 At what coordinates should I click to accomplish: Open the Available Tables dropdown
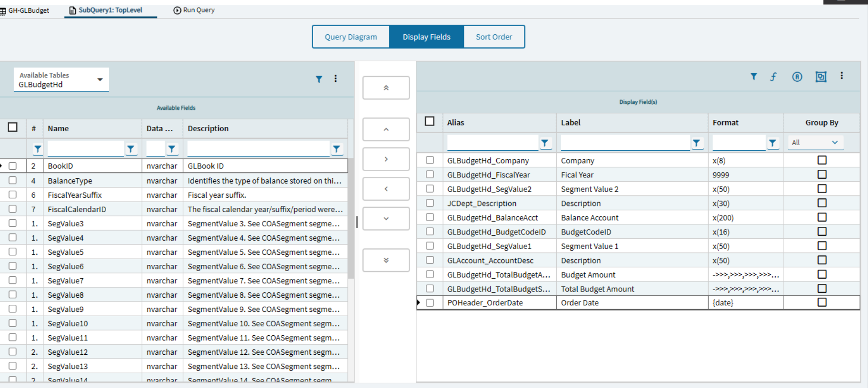click(100, 79)
